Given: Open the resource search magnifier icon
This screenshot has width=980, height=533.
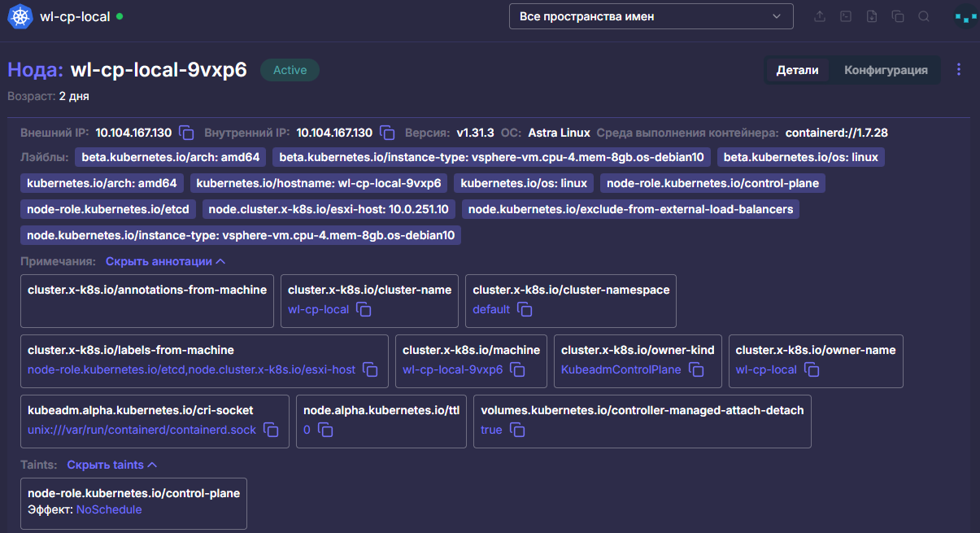Looking at the screenshot, I should [924, 16].
